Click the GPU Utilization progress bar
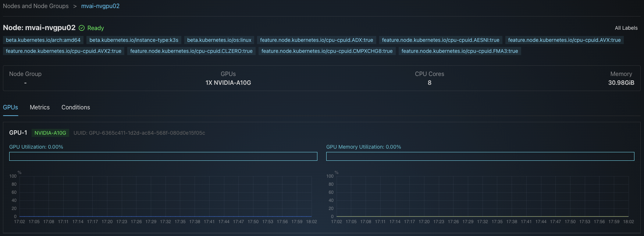Screen dimensions: 644x236 pos(163,156)
